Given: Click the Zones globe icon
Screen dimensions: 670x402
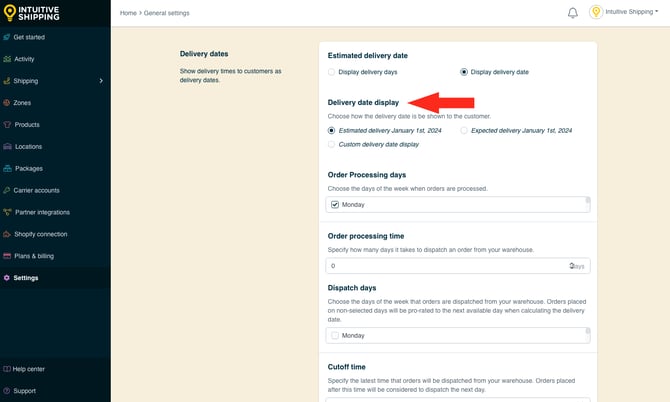Looking at the screenshot, I should pos(7,103).
